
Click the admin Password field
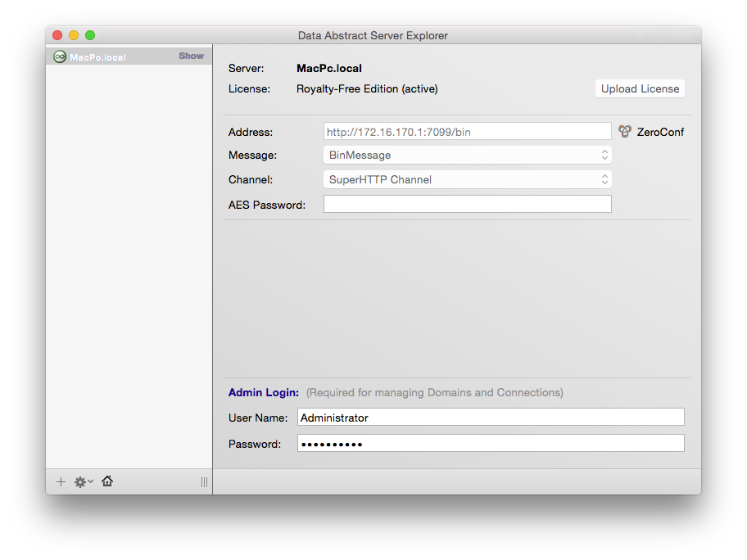491,443
